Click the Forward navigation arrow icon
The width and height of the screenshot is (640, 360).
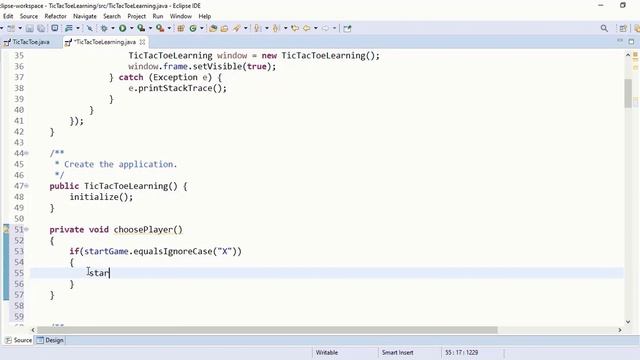325,28
